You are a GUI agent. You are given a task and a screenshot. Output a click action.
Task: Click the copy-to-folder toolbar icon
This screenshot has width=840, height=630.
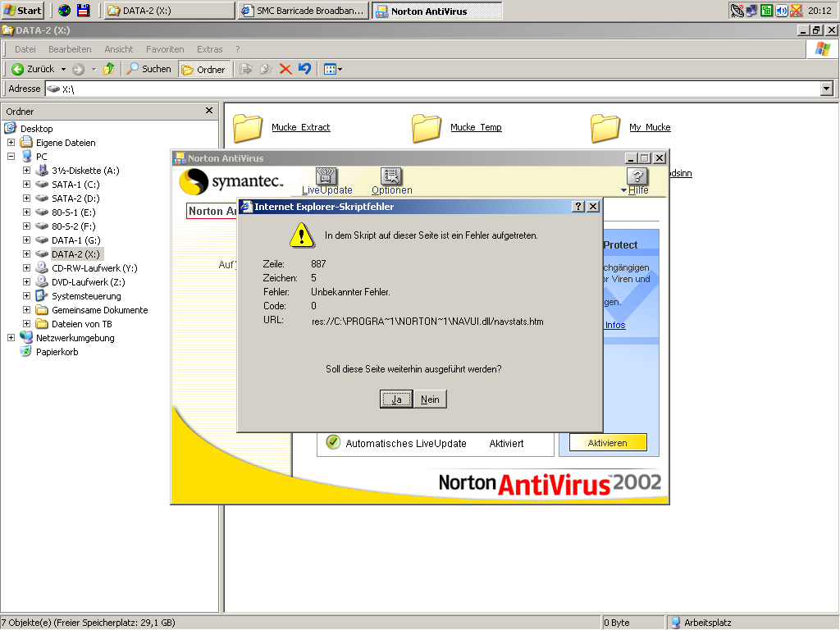[x=266, y=69]
